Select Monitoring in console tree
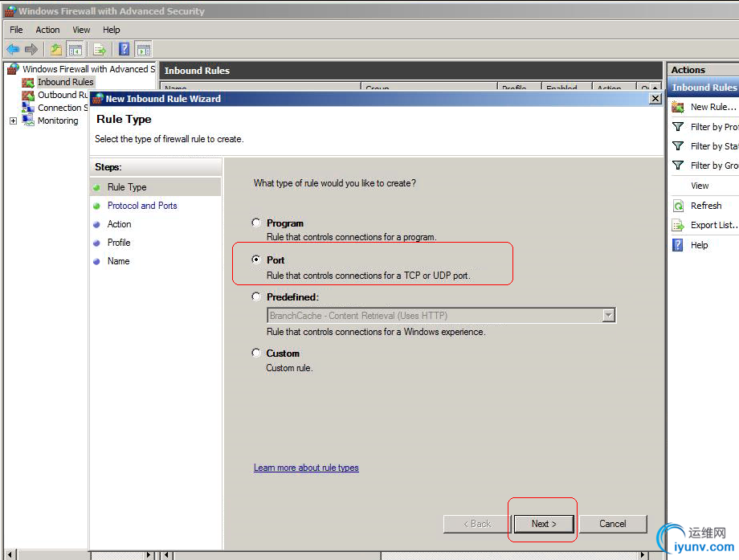 coord(58,121)
